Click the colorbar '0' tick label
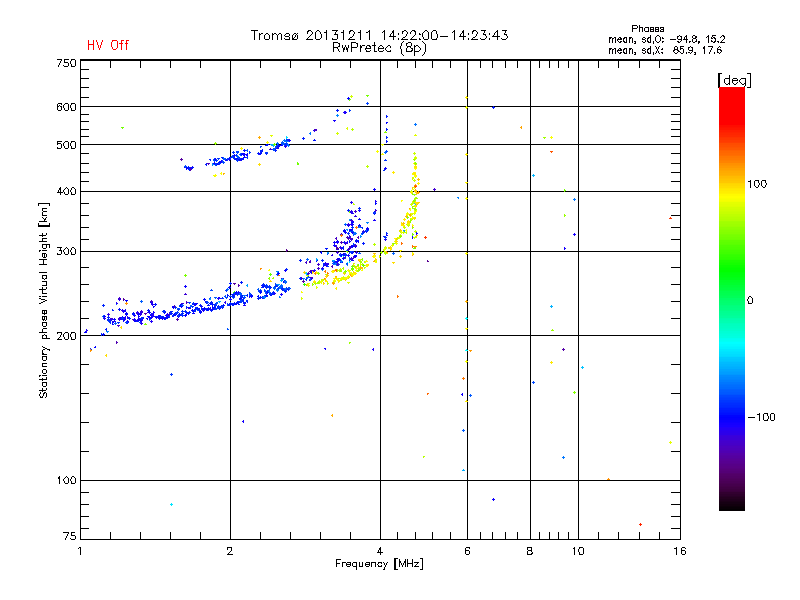 pyautogui.click(x=750, y=301)
